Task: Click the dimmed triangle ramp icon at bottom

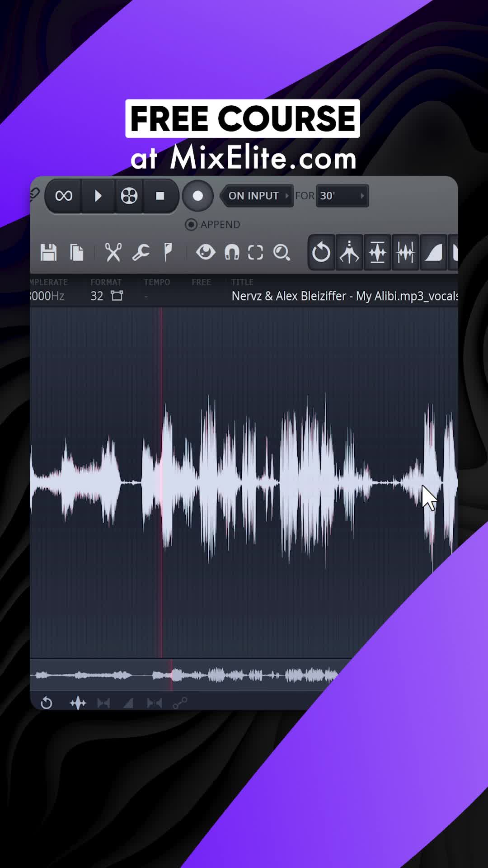Action: (x=128, y=703)
